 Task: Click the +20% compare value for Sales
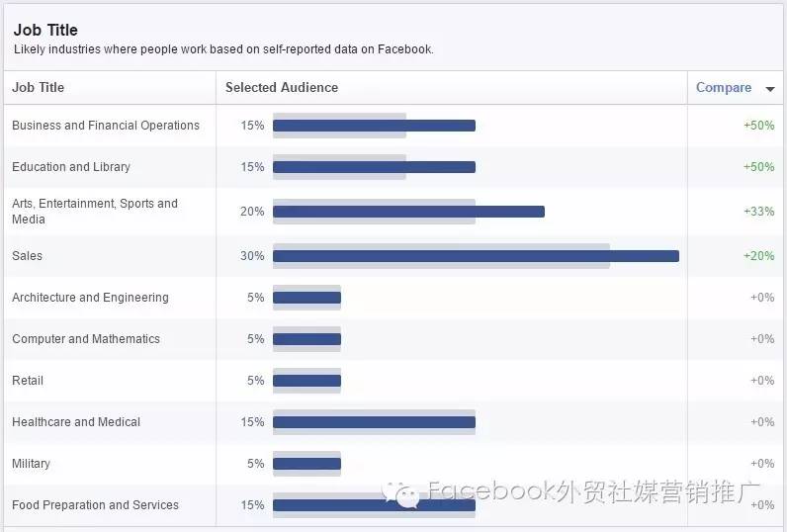(x=759, y=256)
